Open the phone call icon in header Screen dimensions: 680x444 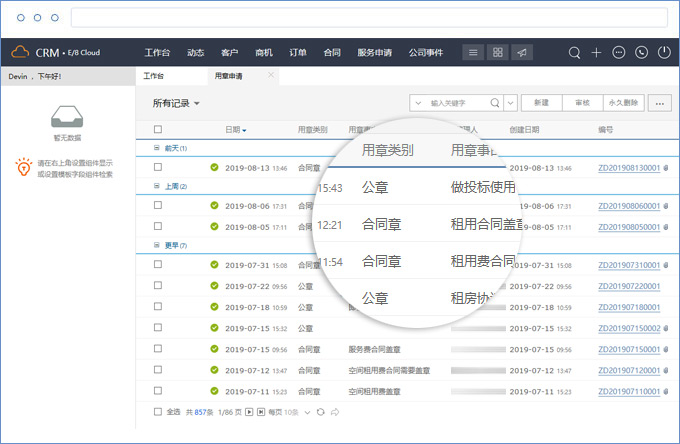[x=640, y=52]
